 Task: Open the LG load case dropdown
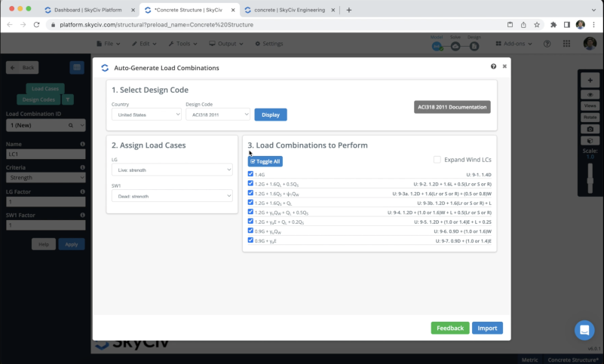coord(172,170)
